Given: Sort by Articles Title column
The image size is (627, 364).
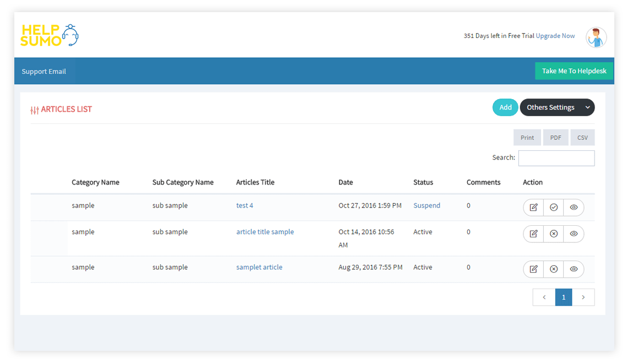Looking at the screenshot, I should click(255, 182).
